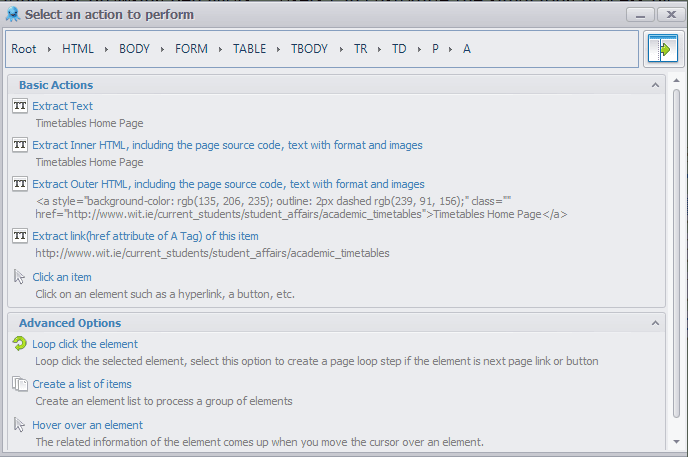The width and height of the screenshot is (688, 457).
Task: Click the panel toggle button with green arrow
Action: pyautogui.click(x=663, y=49)
